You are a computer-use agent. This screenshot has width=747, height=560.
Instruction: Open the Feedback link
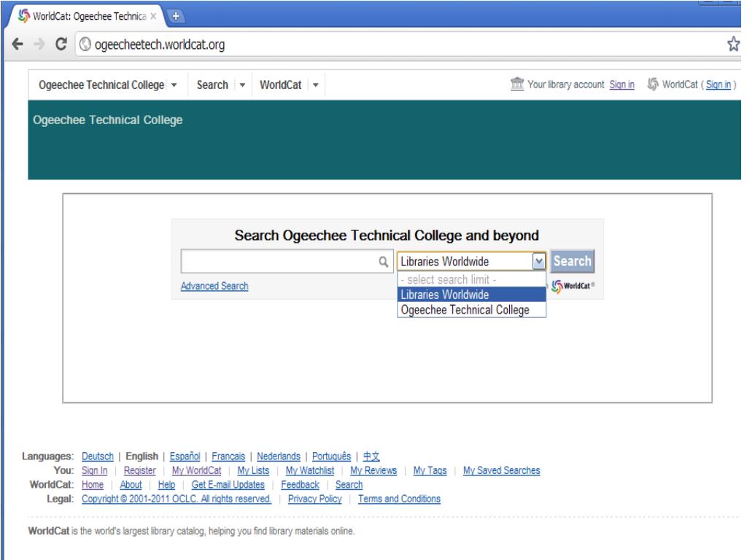(x=300, y=485)
